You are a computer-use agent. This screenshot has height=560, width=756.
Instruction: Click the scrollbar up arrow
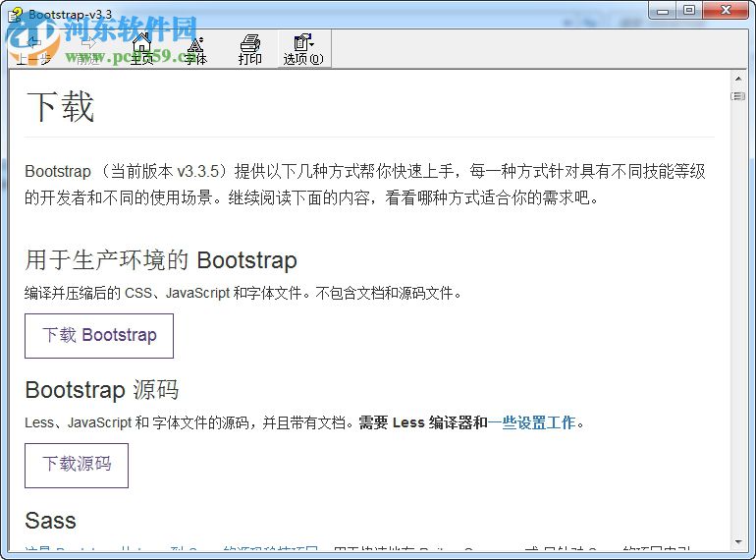738,79
